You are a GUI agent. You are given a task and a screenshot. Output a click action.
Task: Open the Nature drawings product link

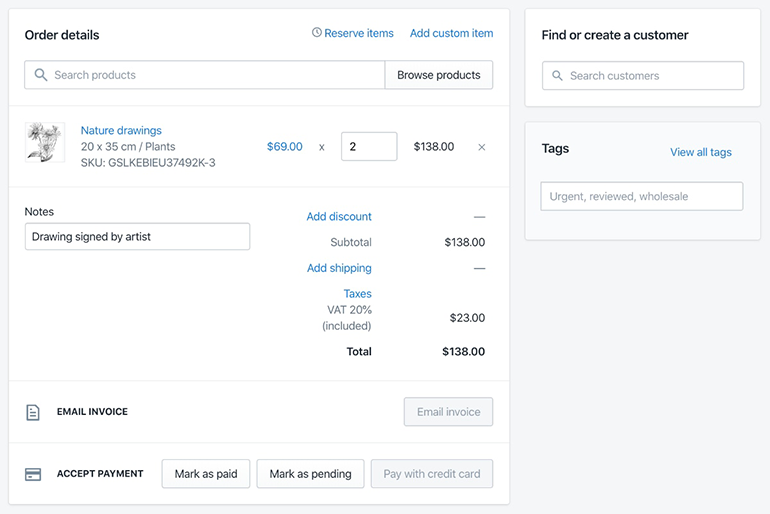pyautogui.click(x=121, y=130)
